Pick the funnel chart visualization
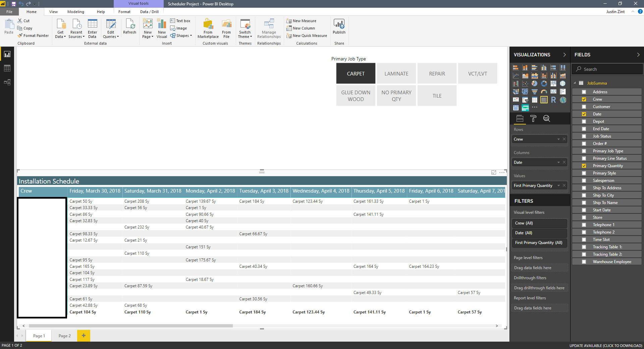The image size is (644, 349). [534, 92]
